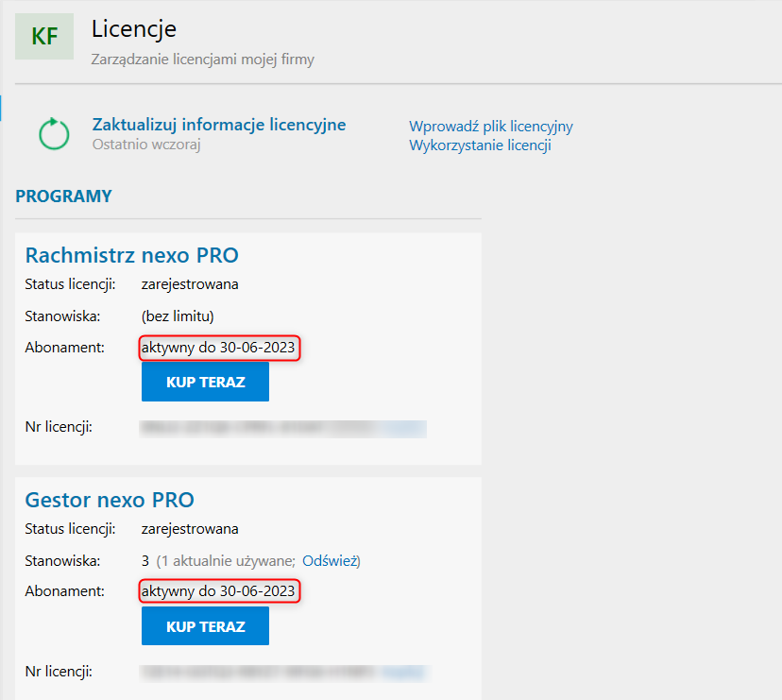Click the blurred Gestor license number
The height and width of the screenshot is (700, 782).
click(283, 673)
